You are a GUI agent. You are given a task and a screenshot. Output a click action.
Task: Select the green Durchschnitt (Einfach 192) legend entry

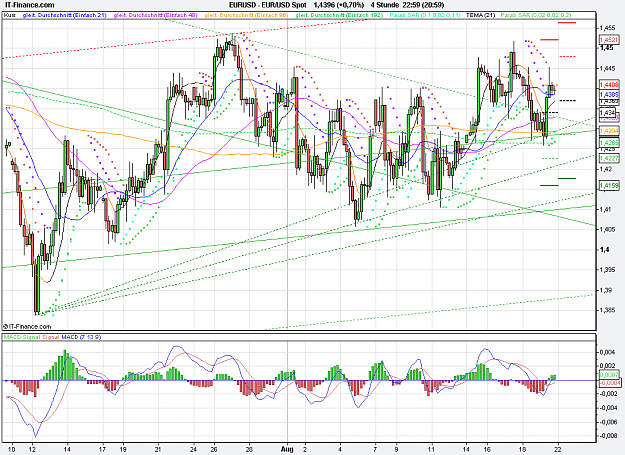(339, 15)
